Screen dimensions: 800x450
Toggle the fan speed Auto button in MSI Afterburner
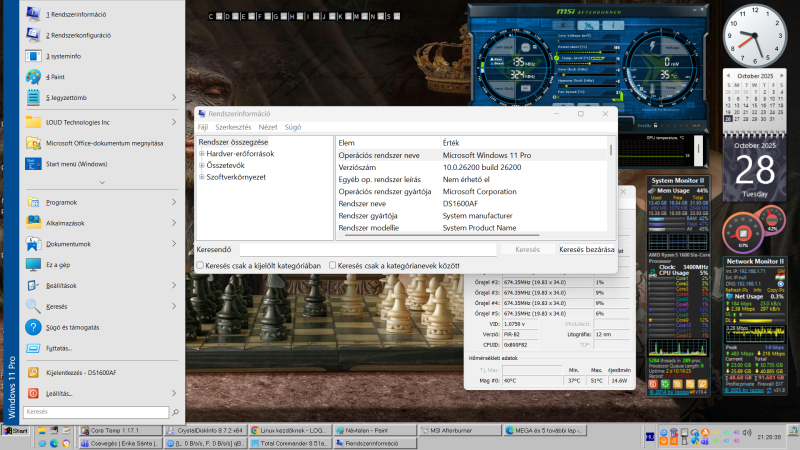[x=620, y=96]
